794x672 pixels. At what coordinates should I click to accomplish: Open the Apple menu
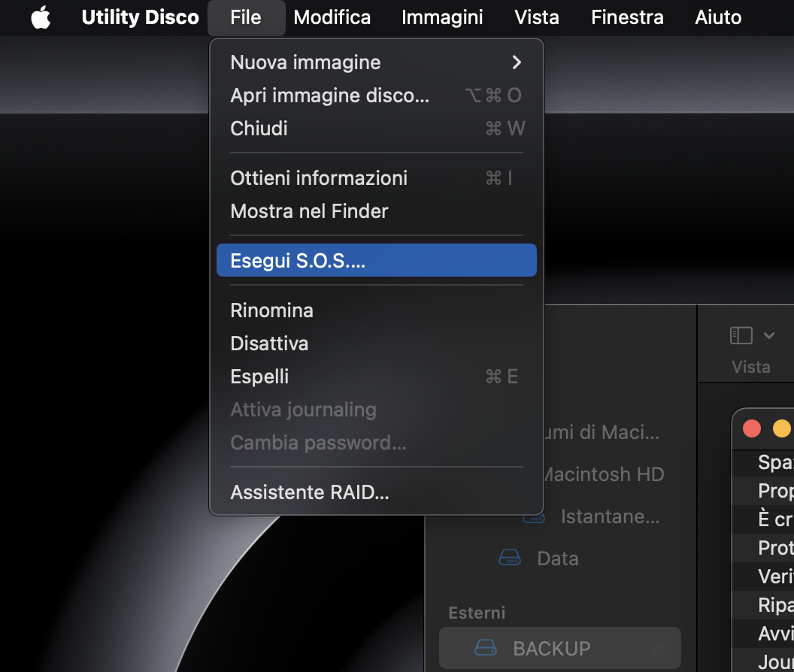point(41,17)
